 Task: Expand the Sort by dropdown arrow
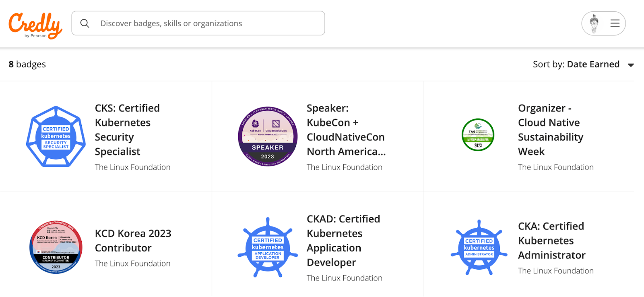(631, 65)
